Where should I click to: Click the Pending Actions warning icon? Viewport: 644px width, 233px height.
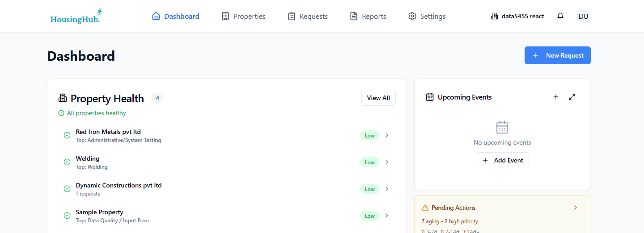click(425, 208)
